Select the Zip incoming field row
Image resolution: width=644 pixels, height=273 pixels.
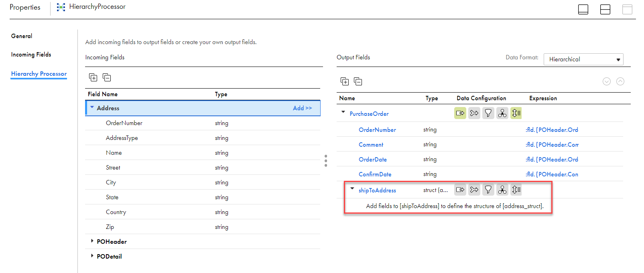click(203, 227)
